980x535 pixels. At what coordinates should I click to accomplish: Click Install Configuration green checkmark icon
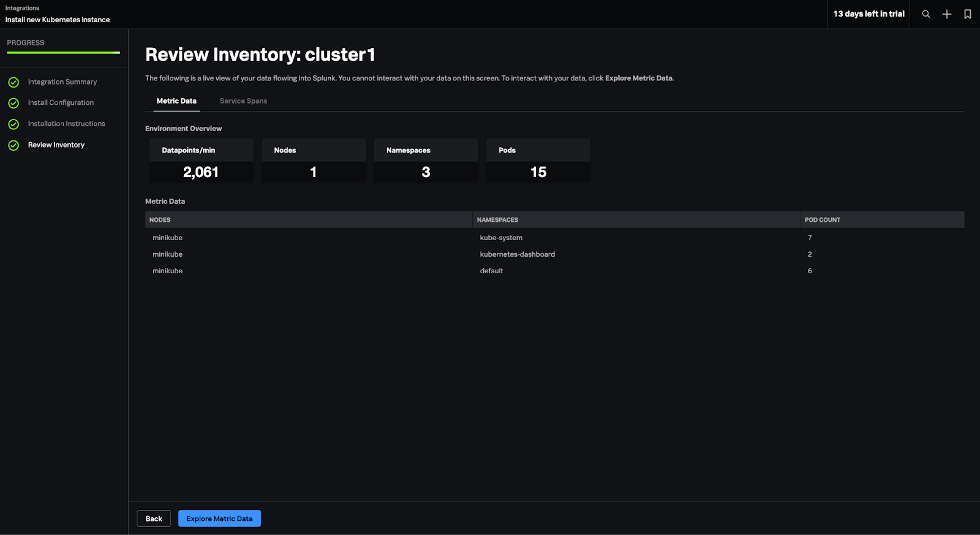[x=13, y=103]
